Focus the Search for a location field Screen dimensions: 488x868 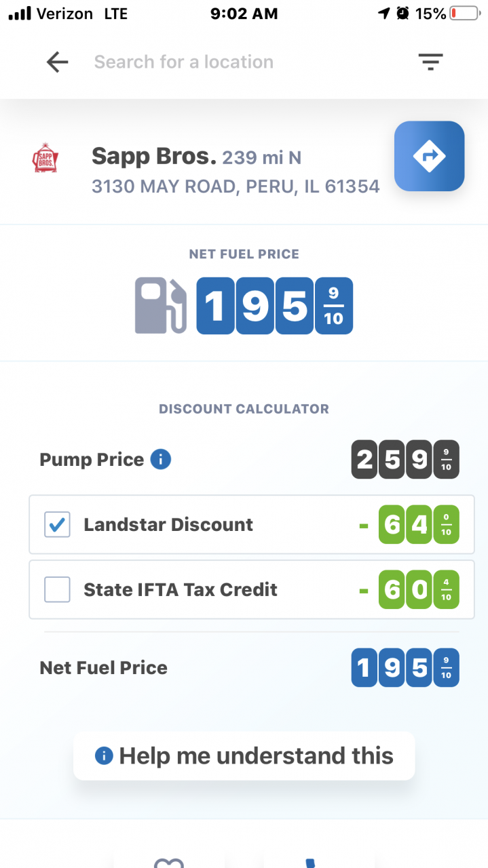pos(183,62)
